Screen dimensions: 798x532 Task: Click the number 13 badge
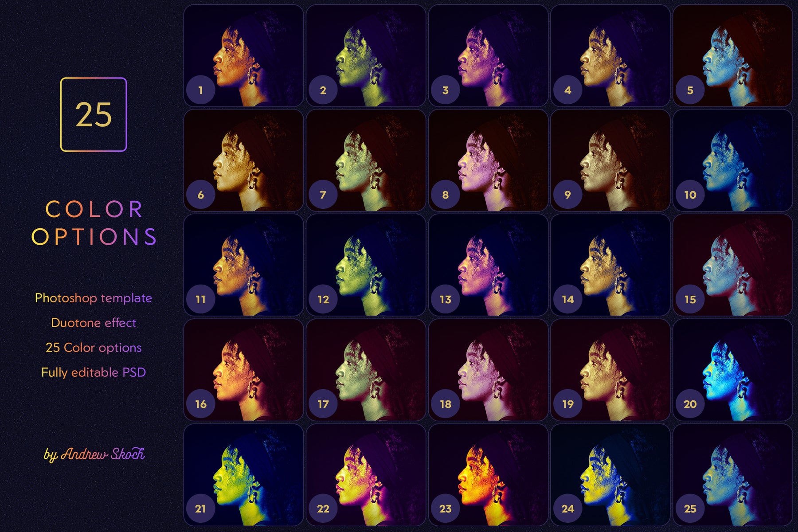(445, 299)
